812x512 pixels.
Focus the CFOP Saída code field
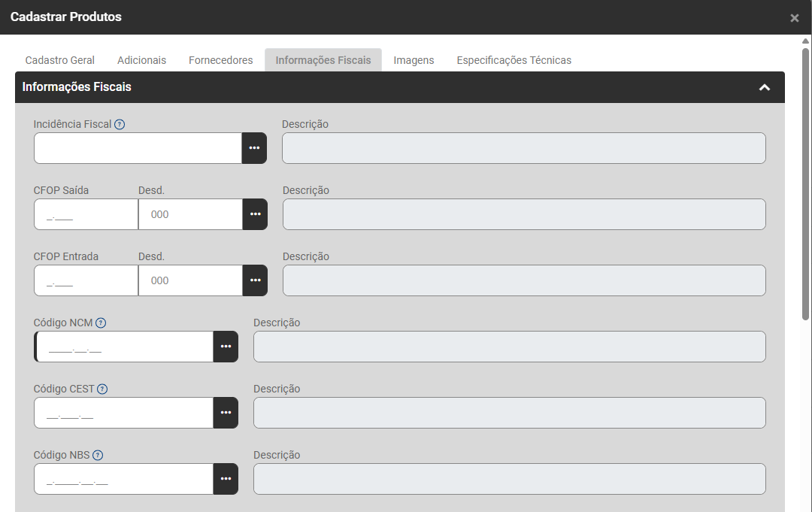coord(86,214)
